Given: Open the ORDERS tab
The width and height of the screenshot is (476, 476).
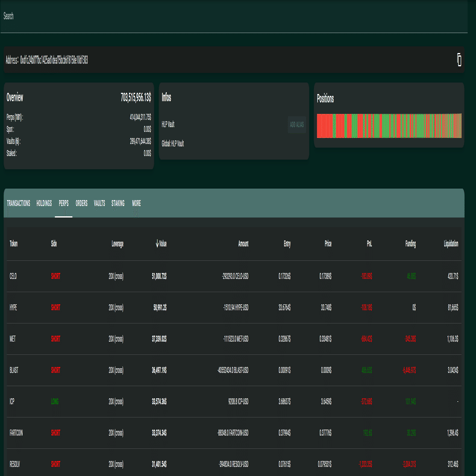Looking at the screenshot, I should point(81,203).
